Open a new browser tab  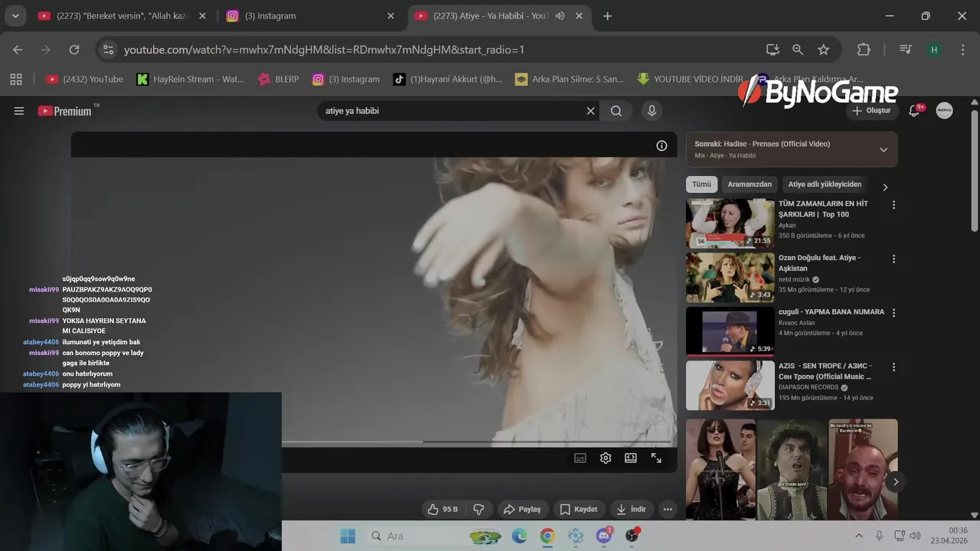607,16
